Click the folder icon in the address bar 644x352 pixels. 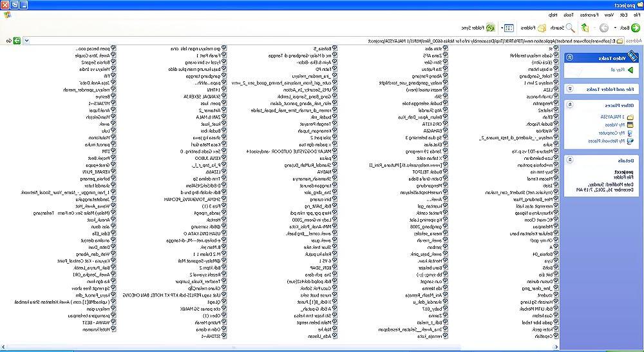(620, 41)
